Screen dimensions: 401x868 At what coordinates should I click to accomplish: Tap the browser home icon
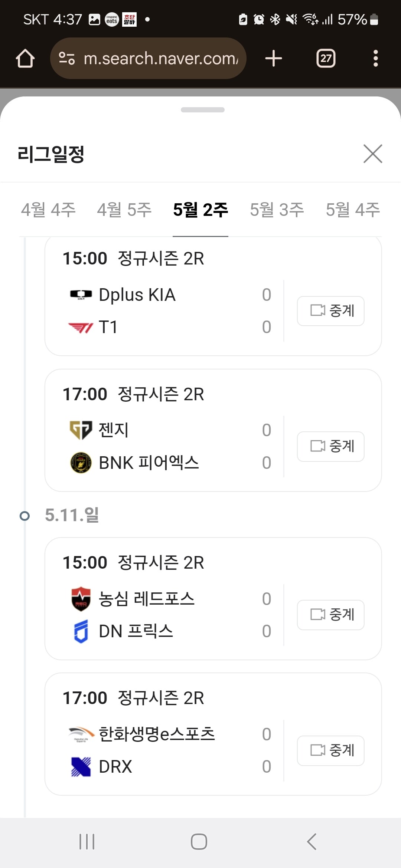(25, 59)
